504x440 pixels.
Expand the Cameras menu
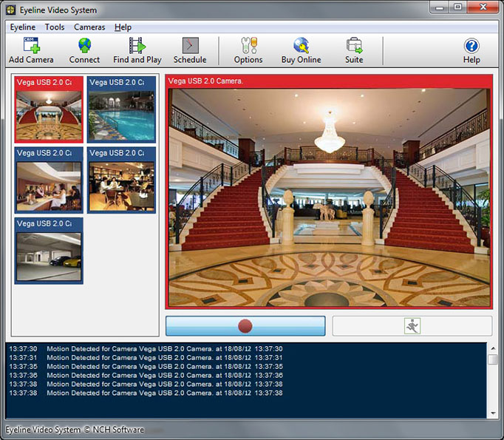(x=89, y=27)
